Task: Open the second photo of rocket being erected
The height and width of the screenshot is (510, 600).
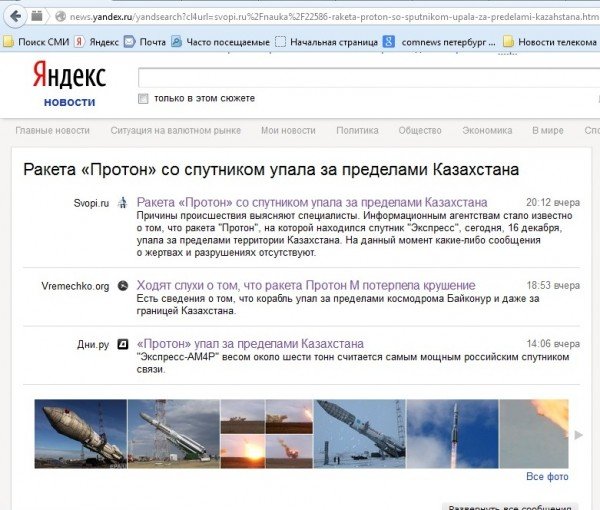Action: [x=174, y=434]
